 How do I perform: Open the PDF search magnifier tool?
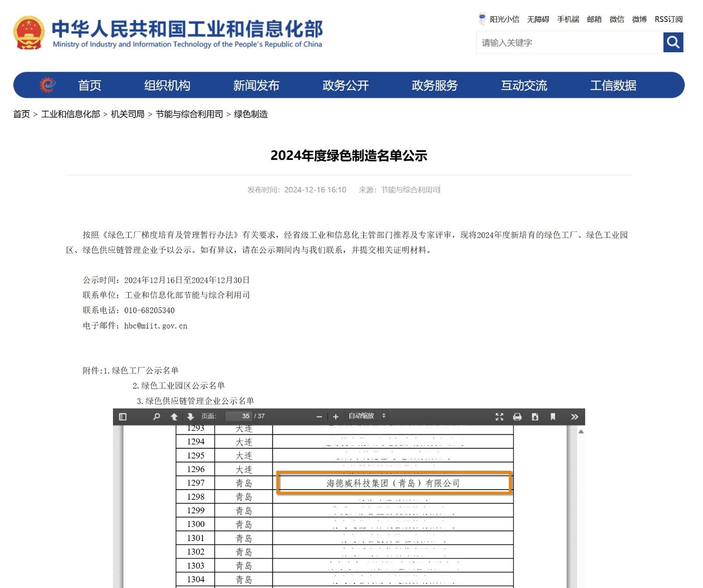[x=155, y=416]
